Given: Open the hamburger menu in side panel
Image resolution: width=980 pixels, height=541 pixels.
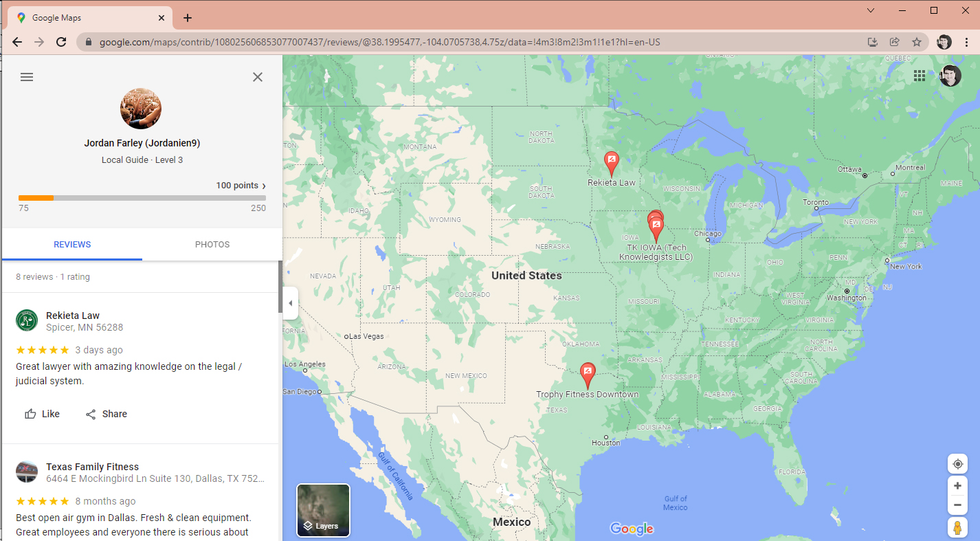Looking at the screenshot, I should coord(27,77).
